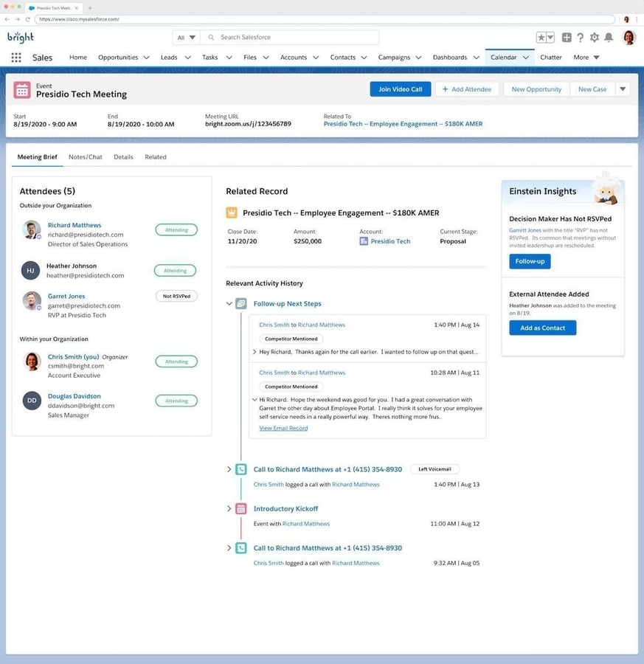
Task: Expand the Aug 05 call to Richard Matthews
Action: [229, 548]
